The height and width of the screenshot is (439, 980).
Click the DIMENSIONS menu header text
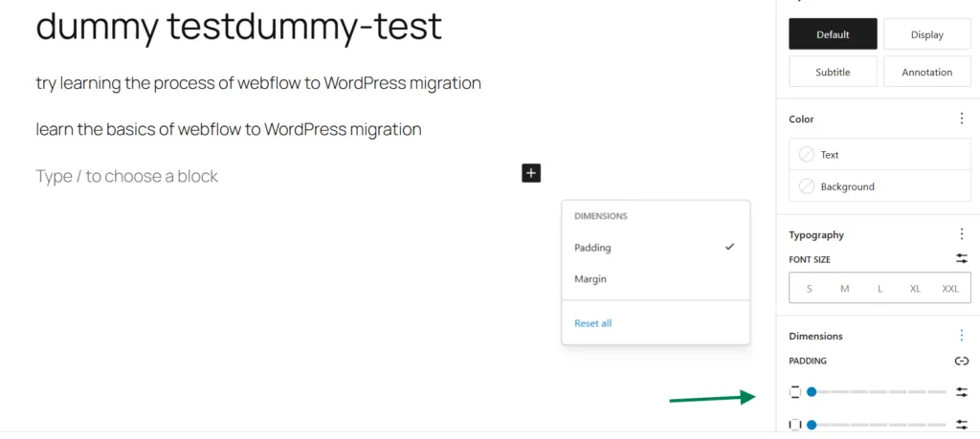point(601,216)
